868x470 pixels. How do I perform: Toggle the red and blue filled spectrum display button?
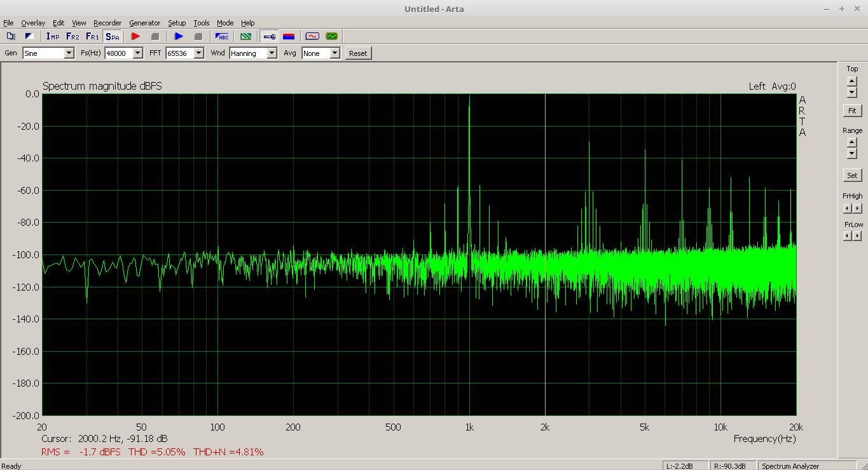click(289, 36)
